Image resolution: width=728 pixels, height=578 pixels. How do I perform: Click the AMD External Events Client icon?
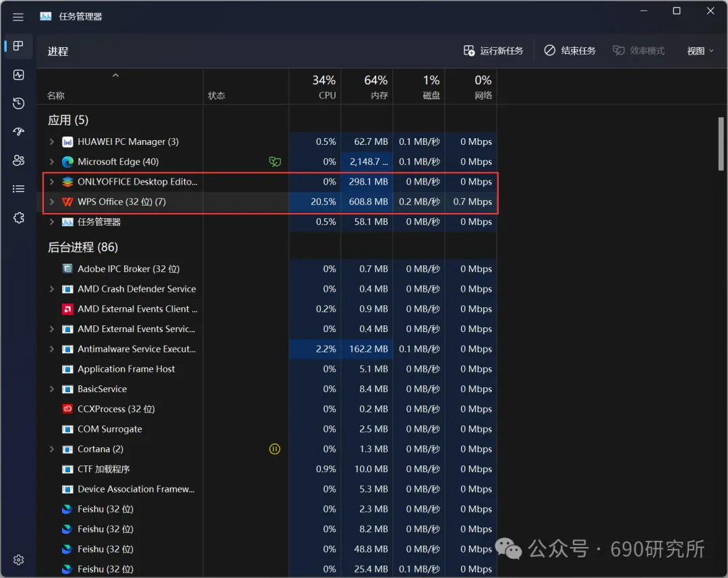coord(67,309)
